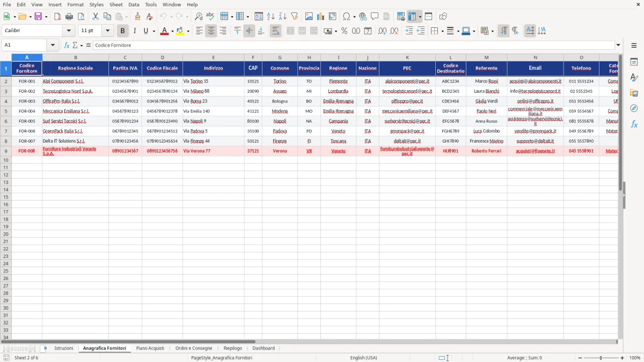The width and height of the screenshot is (644, 362).
Task: Click the Save document icon
Action: (38, 17)
